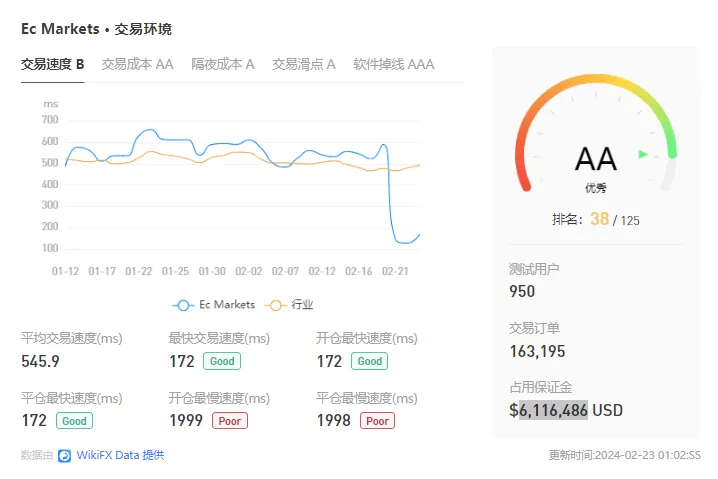This screenshot has width=718, height=479.
Task: Click the 700 value on the ms axis
Action: click(x=50, y=120)
